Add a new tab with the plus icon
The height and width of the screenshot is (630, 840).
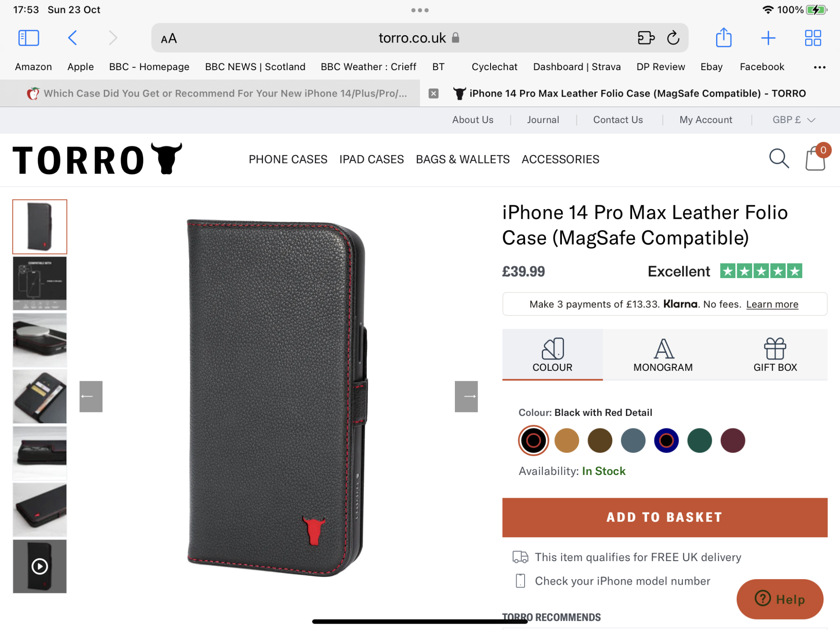(768, 38)
